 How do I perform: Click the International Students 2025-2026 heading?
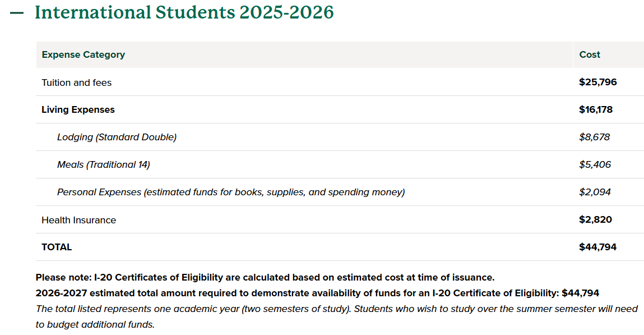click(x=184, y=12)
